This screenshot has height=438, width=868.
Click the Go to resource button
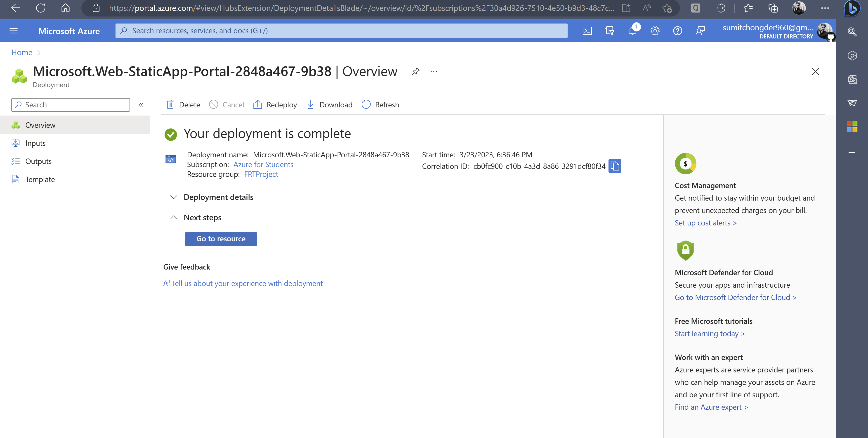221,239
